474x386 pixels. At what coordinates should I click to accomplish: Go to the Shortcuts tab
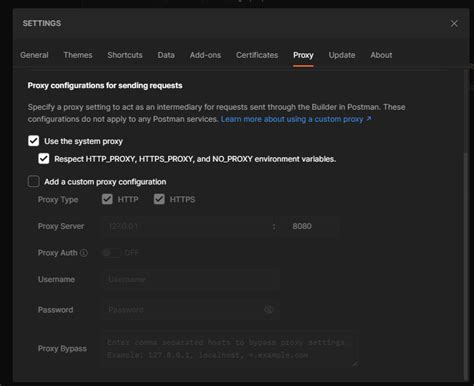(x=125, y=55)
